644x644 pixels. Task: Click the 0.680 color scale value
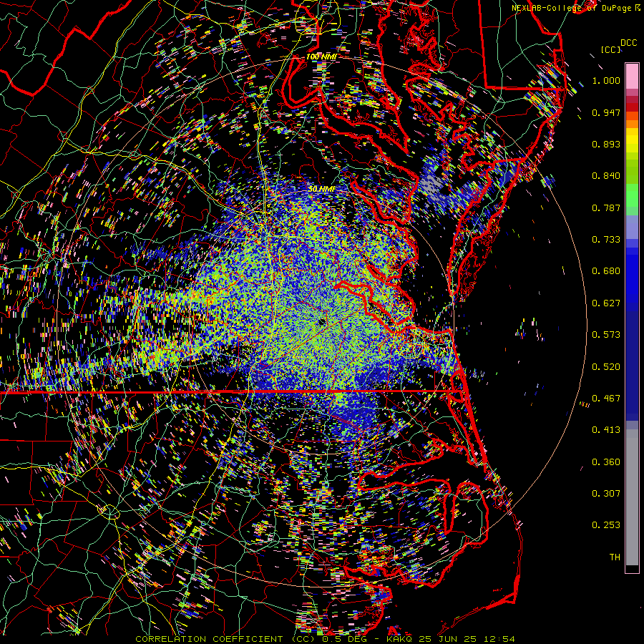(x=606, y=271)
